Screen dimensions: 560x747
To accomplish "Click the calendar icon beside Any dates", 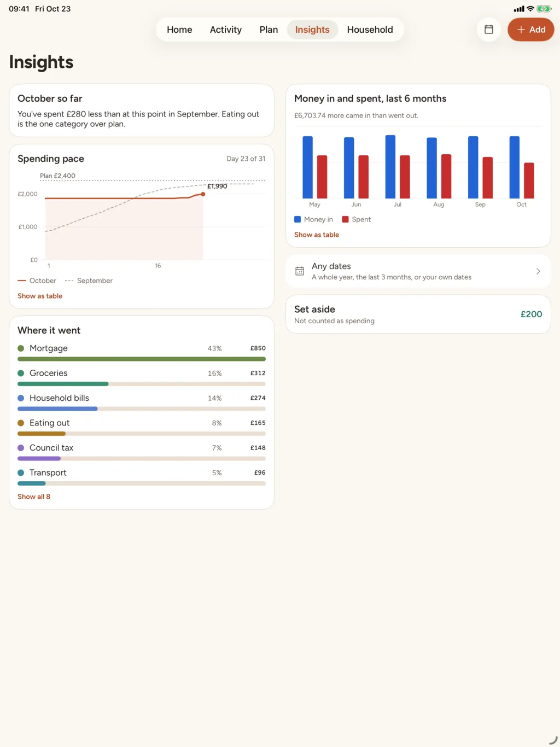I will click(x=300, y=271).
